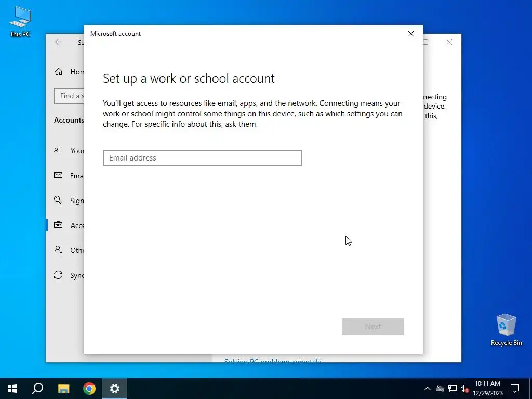The height and width of the screenshot is (399, 532).
Task: Open the notification center icon
Action: pyautogui.click(x=515, y=389)
